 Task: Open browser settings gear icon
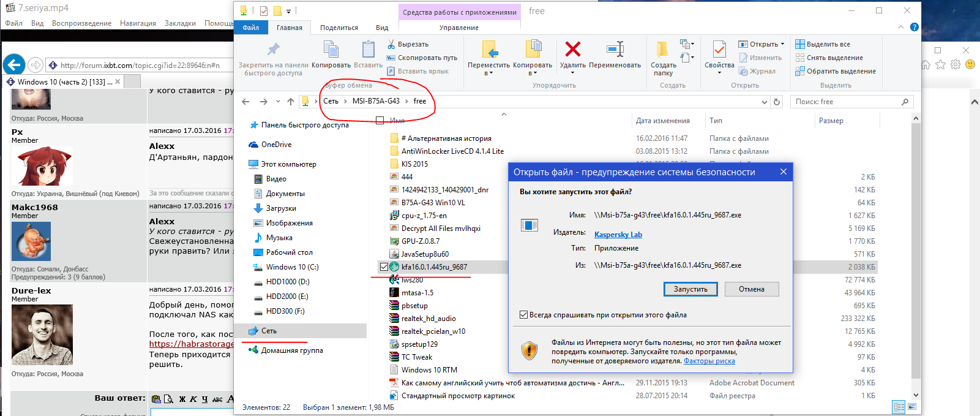956,64
